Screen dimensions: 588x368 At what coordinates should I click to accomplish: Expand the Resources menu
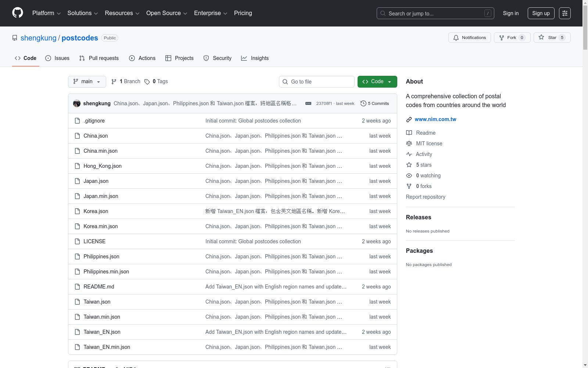[122, 13]
